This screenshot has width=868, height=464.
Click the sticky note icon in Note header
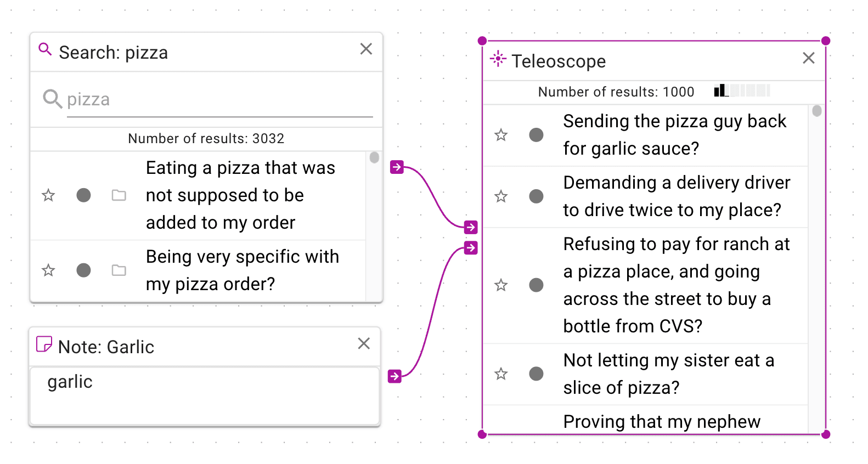(44, 344)
